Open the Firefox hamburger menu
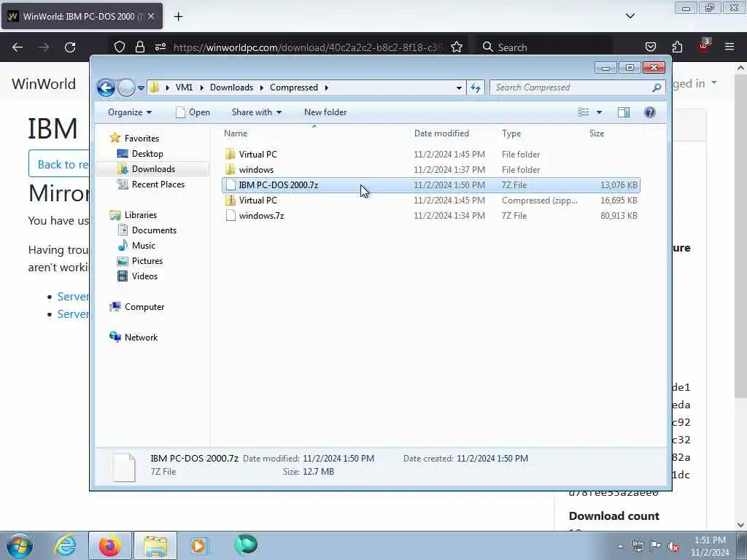 pyautogui.click(x=729, y=47)
